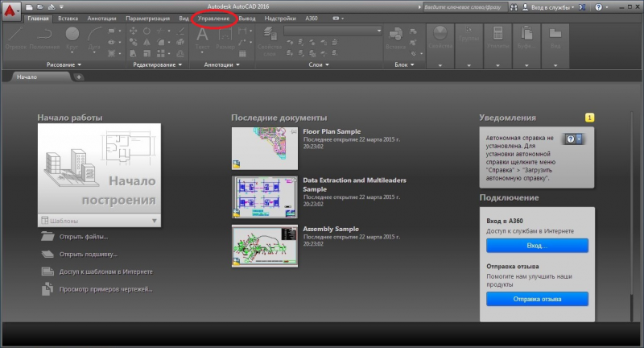The width and height of the screenshot is (644, 348).
Task: Click the blue Вход... sign-in button
Action: pyautogui.click(x=537, y=245)
